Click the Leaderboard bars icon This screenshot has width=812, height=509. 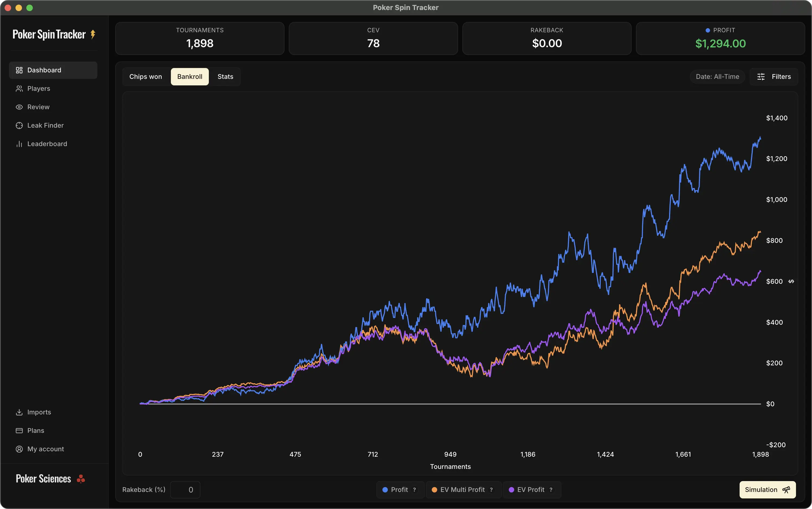tap(19, 144)
